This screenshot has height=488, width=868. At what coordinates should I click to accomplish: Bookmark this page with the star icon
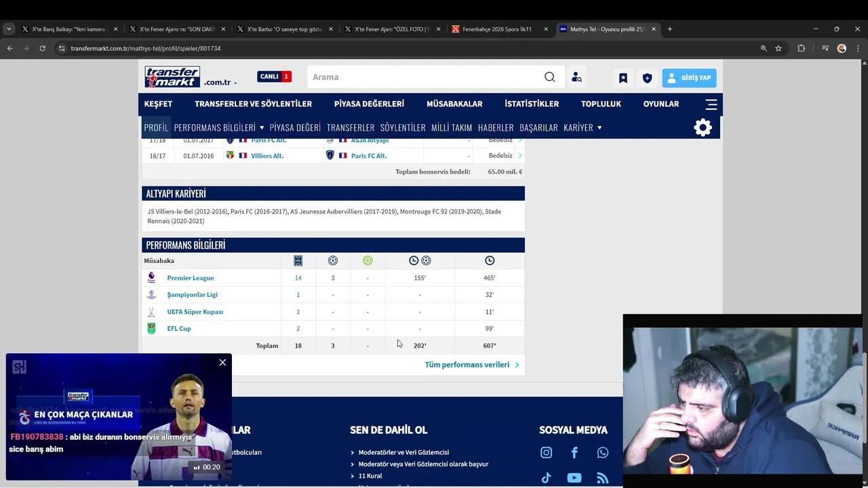(778, 48)
